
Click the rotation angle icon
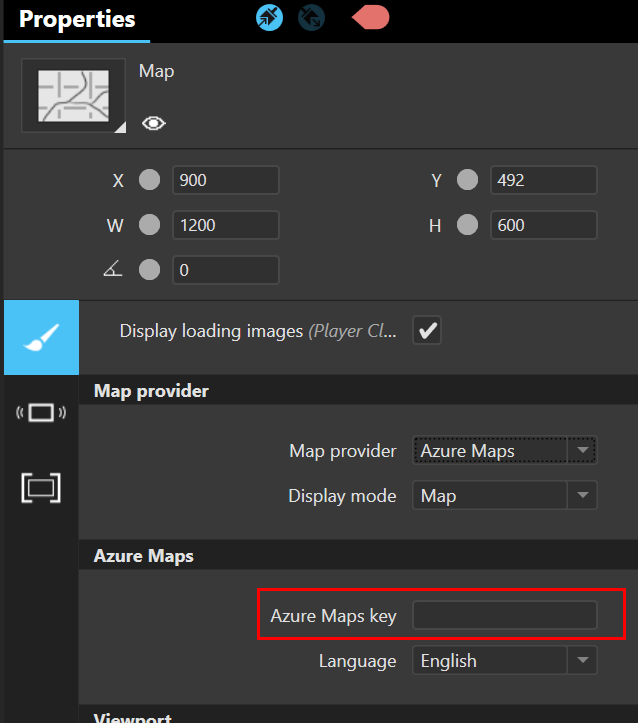point(113,270)
